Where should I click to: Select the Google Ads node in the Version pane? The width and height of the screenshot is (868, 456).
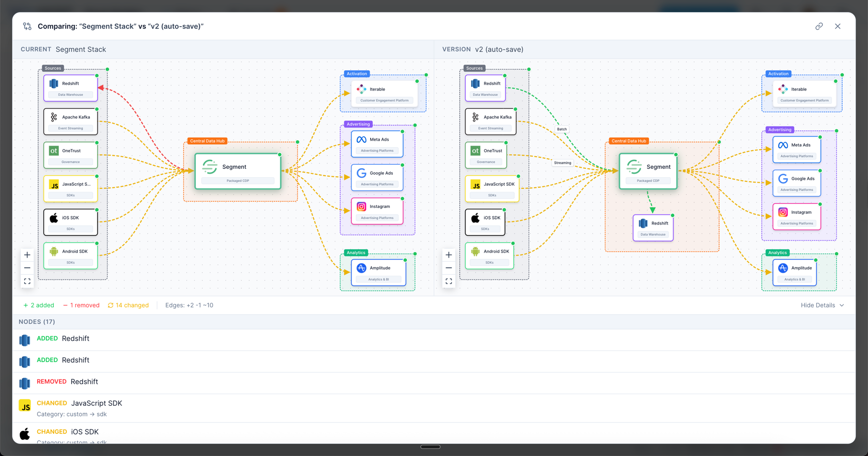797,183
